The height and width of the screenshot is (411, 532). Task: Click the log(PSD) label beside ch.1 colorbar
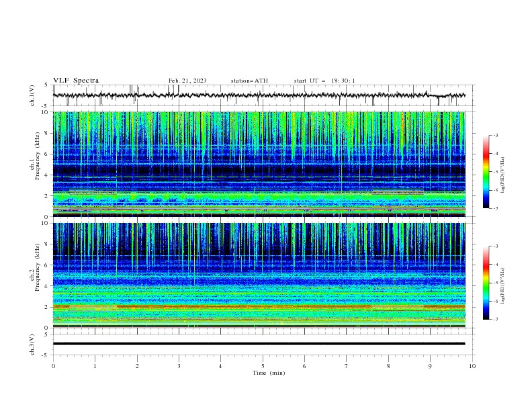(x=503, y=175)
